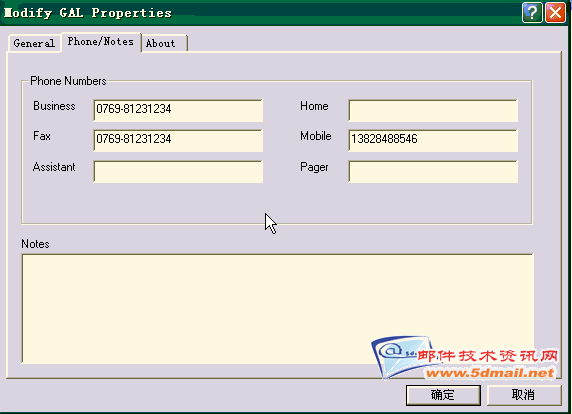Click the Notes label

point(35,244)
